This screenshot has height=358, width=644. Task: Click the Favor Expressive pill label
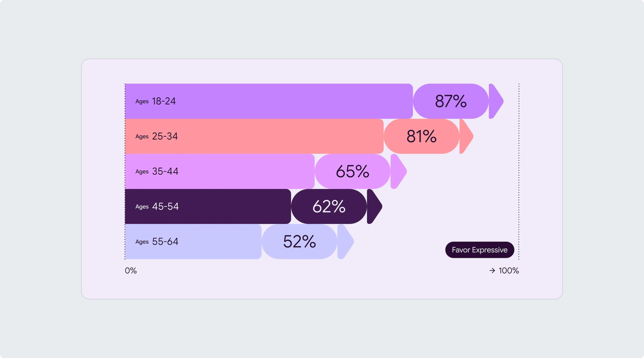(479, 250)
